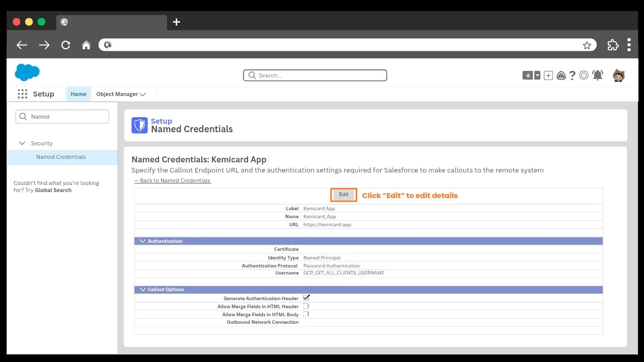Click the Quick Find box containing Named

tap(62, 117)
